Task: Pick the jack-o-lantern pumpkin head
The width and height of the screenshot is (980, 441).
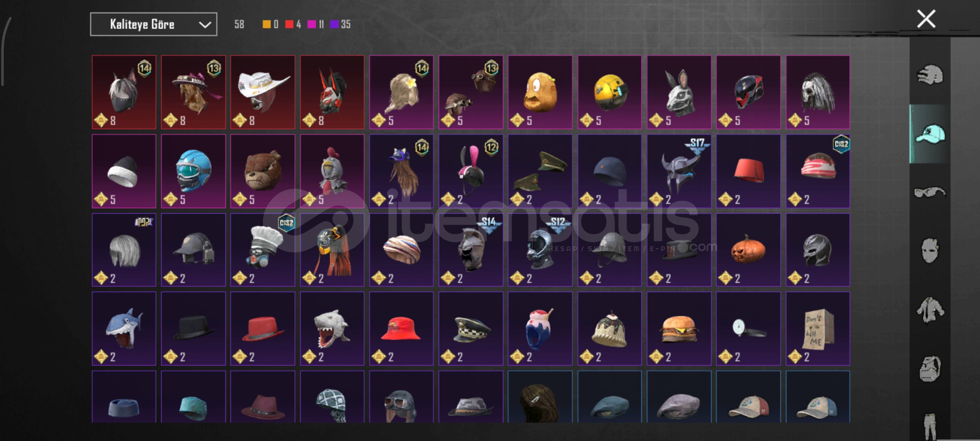Action: point(748,250)
